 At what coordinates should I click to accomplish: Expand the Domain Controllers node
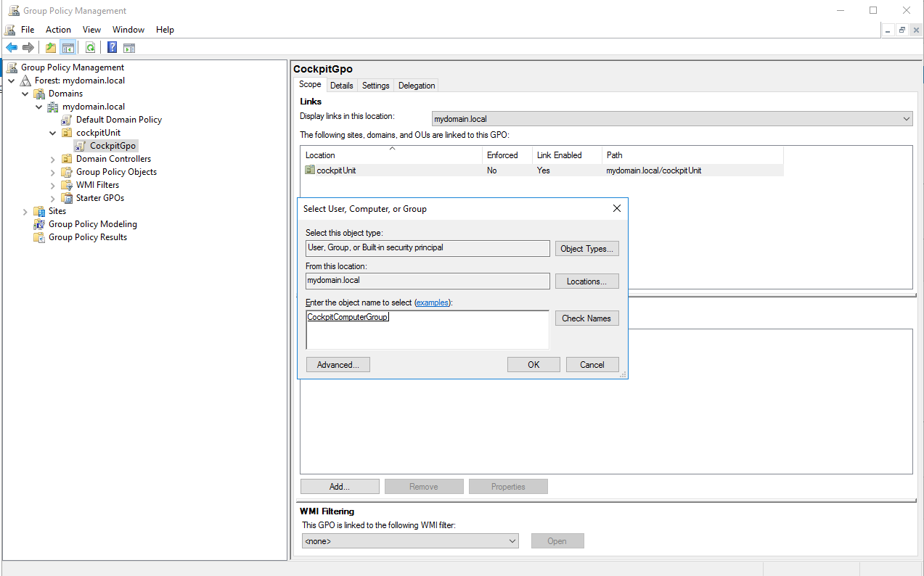pyautogui.click(x=53, y=159)
